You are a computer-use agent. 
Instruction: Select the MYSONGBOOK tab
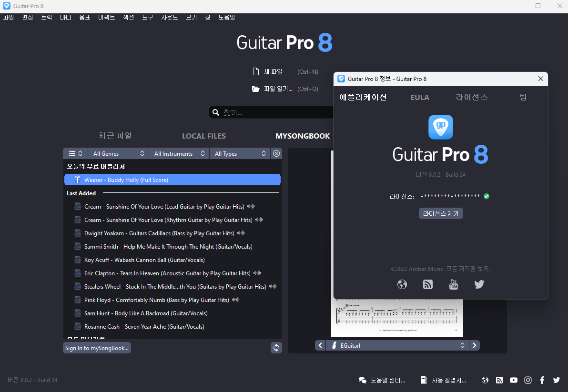tap(303, 136)
